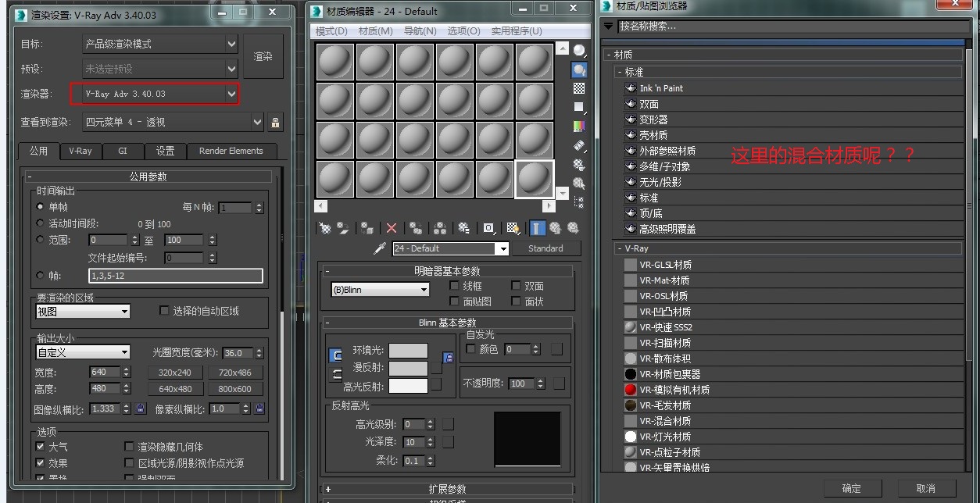Screen dimensions: 980x503
Task: Click Go Forward to Sibling icon
Action: (x=573, y=228)
